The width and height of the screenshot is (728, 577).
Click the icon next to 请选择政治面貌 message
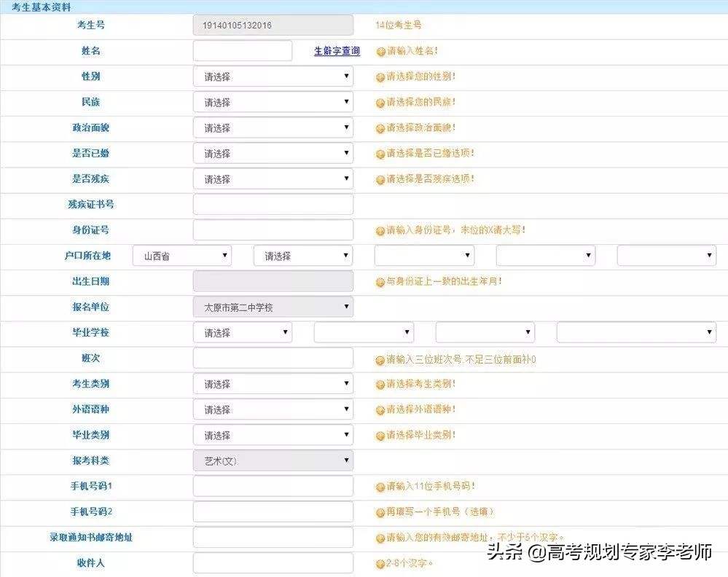(x=379, y=127)
